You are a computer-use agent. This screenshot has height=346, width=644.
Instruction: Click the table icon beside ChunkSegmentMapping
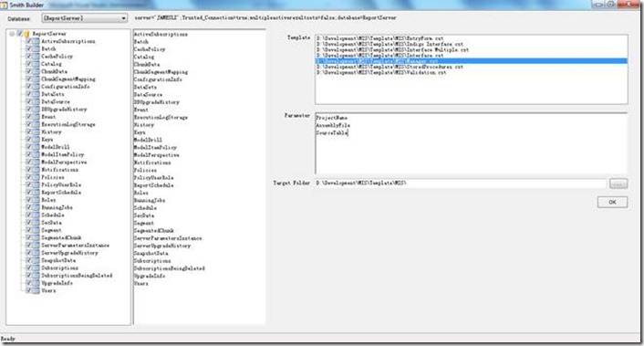pyautogui.click(x=36, y=79)
